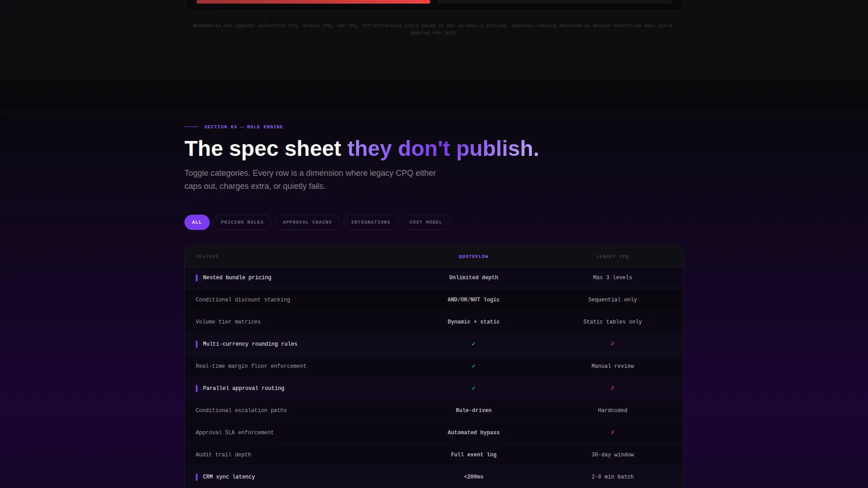Select the Volume tier matrices row

(434, 322)
